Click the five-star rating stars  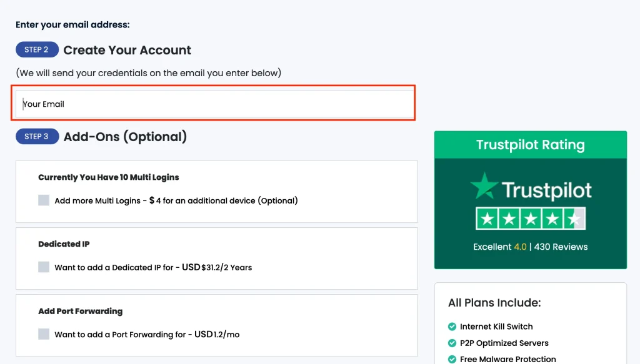[x=530, y=219]
